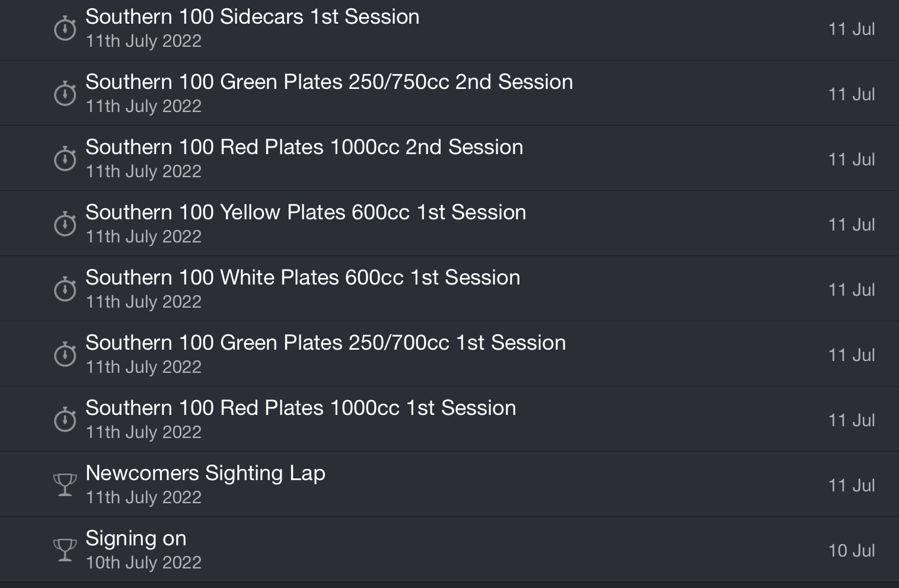Click trophy icon beside Newcomers Sighting Lap

65,485
